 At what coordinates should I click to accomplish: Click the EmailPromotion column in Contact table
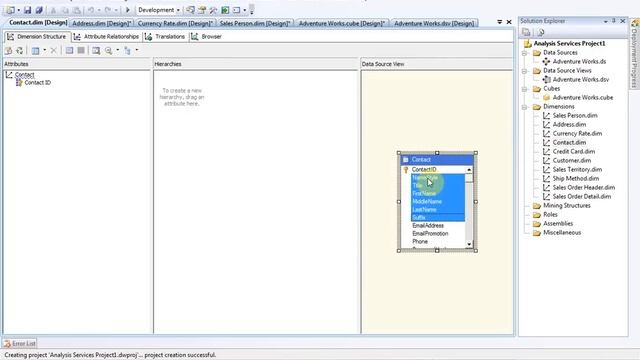click(x=430, y=233)
